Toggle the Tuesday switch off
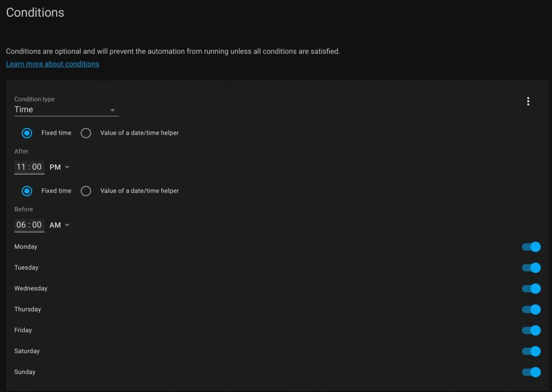The image size is (552, 392). tap(531, 268)
